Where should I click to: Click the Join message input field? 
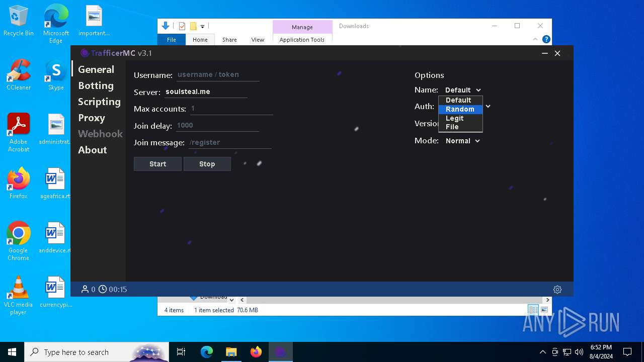coord(230,142)
